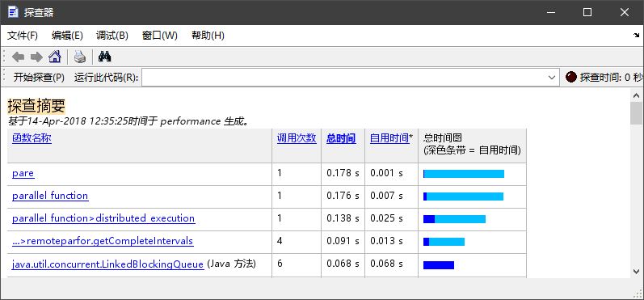Click the printer icon

coord(80,57)
